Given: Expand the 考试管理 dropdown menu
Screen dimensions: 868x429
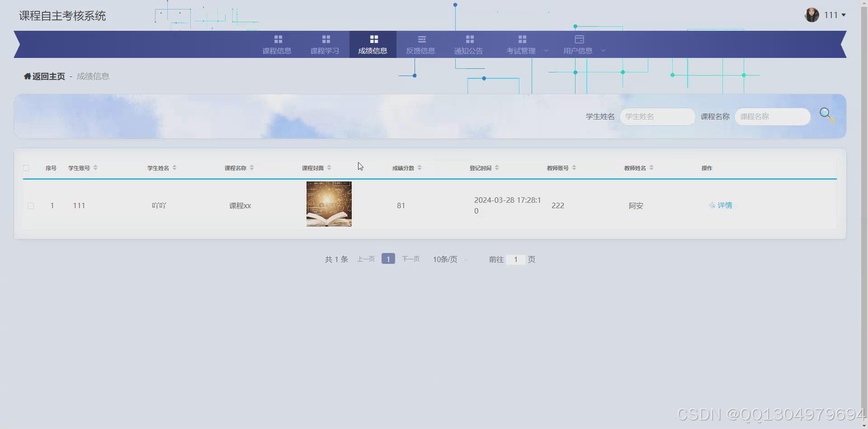Looking at the screenshot, I should point(547,51).
